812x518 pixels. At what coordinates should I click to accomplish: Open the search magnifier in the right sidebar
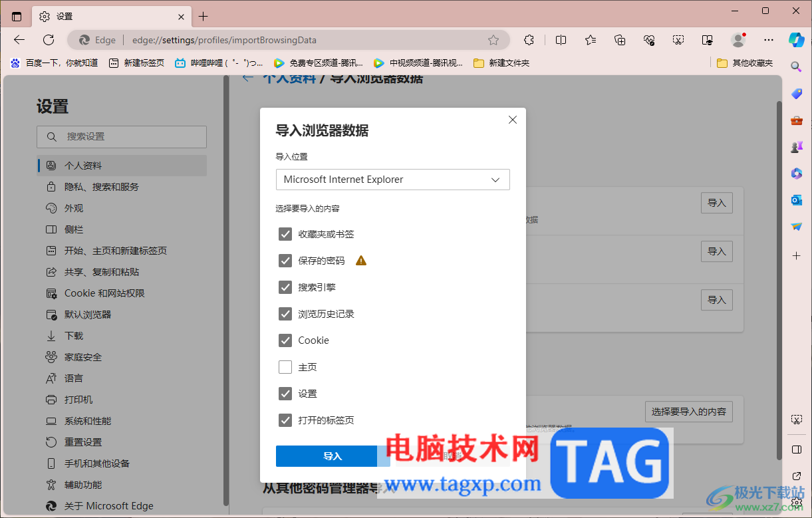click(x=796, y=66)
